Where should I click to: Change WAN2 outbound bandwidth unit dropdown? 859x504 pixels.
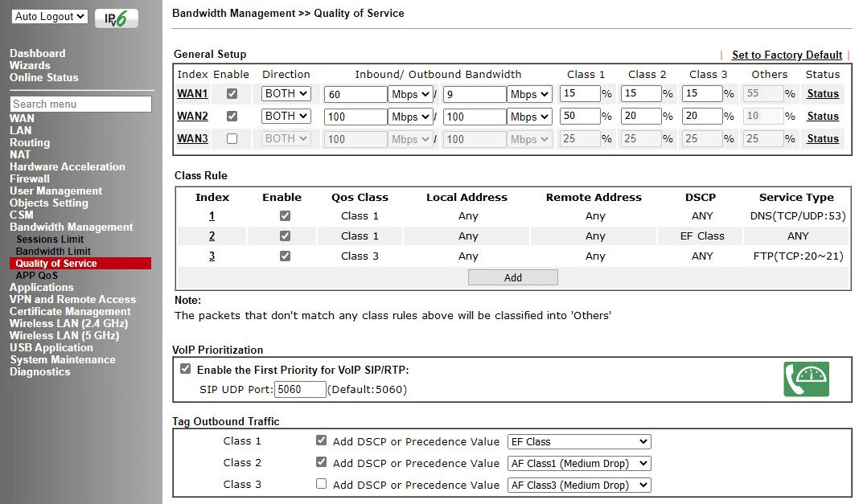coord(529,117)
